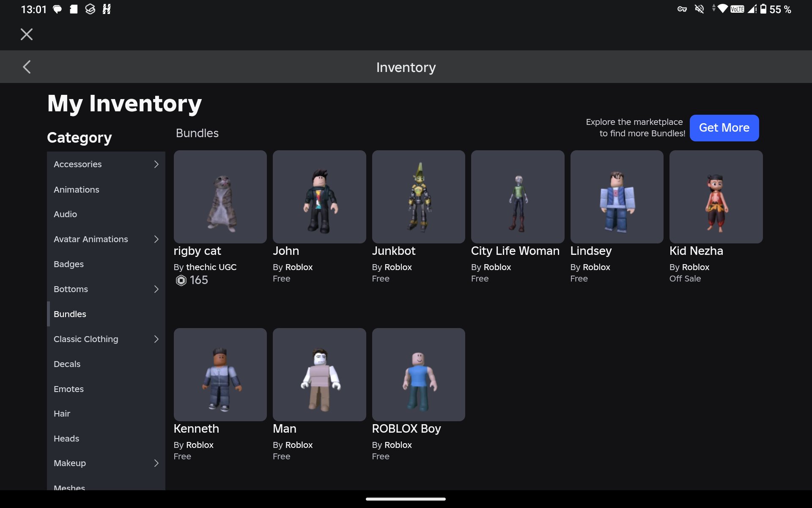Tap the Wi-Fi status icon

[x=723, y=8]
